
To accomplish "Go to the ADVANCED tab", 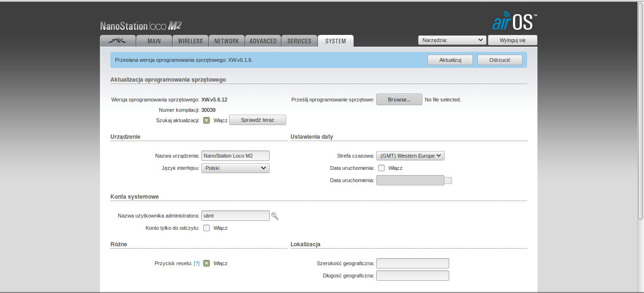I will pos(263,41).
